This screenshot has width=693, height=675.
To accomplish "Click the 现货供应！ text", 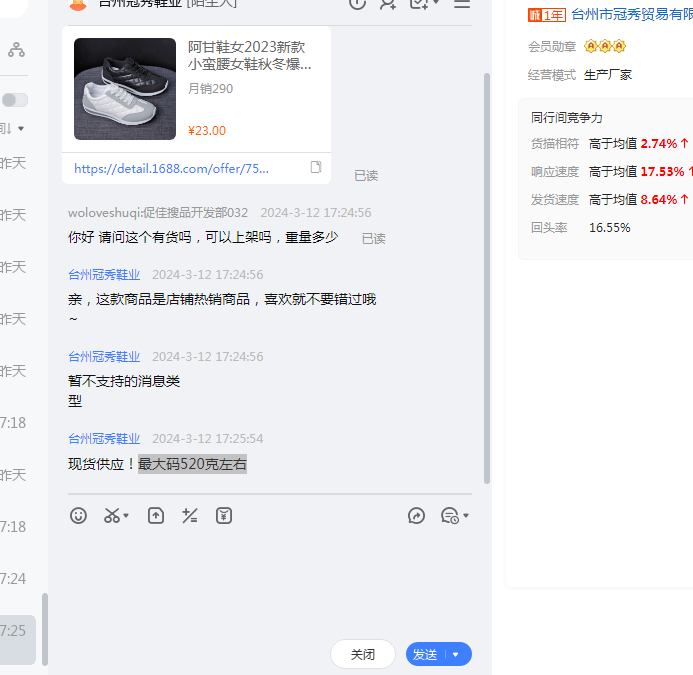I will [x=102, y=464].
